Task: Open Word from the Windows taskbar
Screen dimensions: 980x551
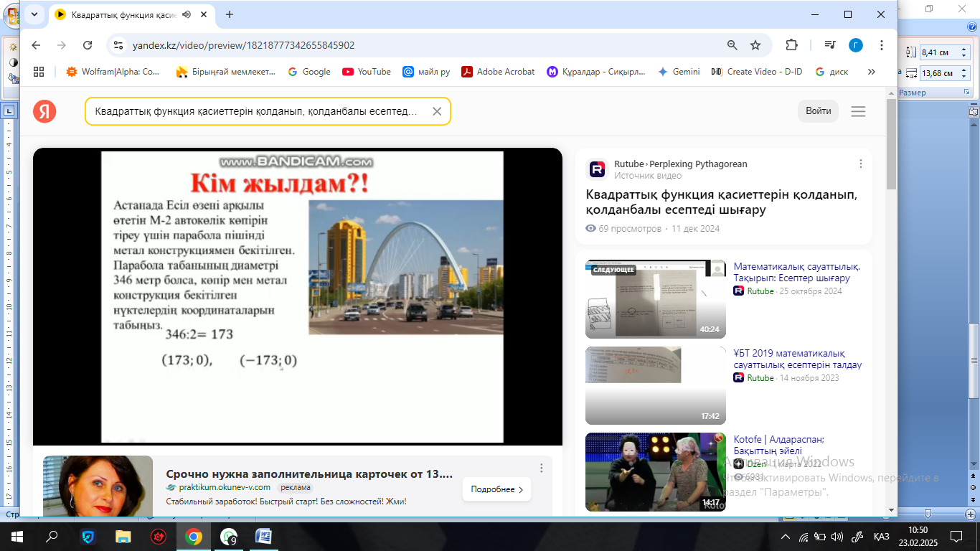Action: tap(263, 536)
